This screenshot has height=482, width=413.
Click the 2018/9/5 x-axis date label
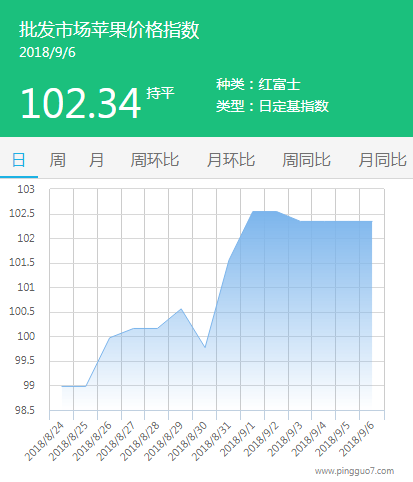point(333,439)
